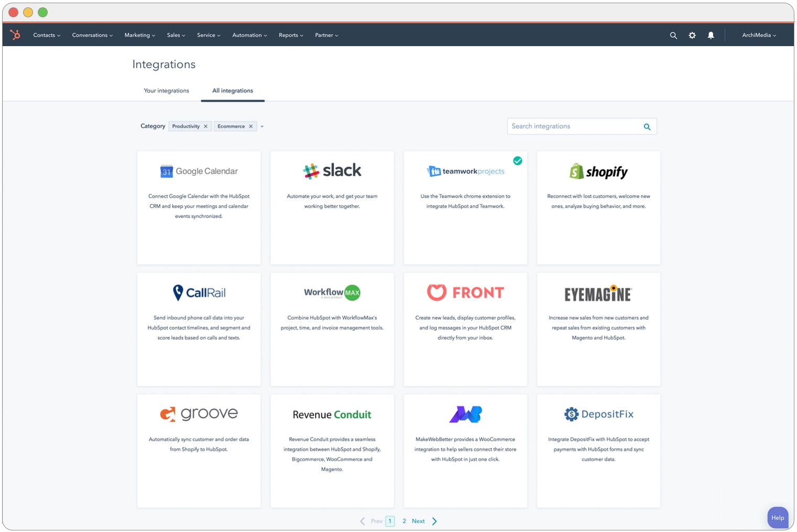Screen dimensions: 797x532
Task: Go to page 2
Action: pyautogui.click(x=404, y=521)
